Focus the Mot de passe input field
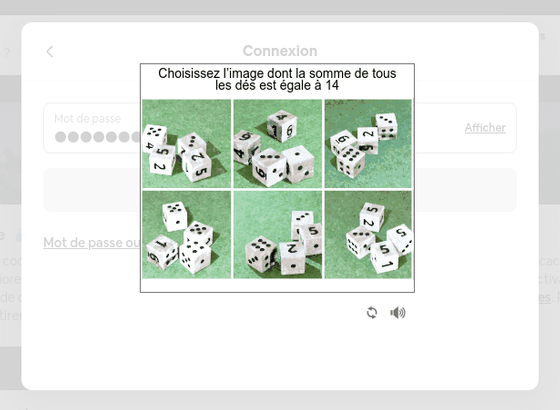The height and width of the screenshot is (410, 560). 280,128
